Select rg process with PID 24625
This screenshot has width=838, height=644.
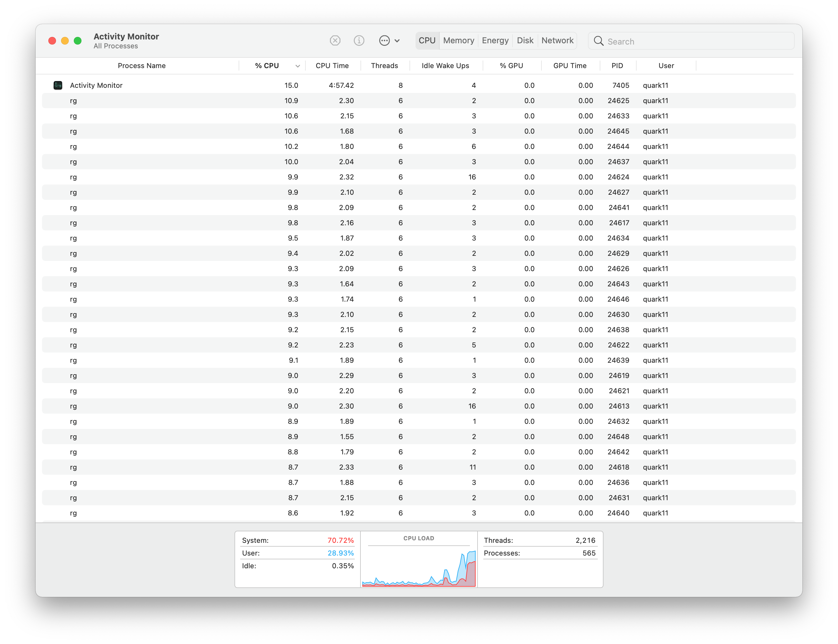click(419, 101)
